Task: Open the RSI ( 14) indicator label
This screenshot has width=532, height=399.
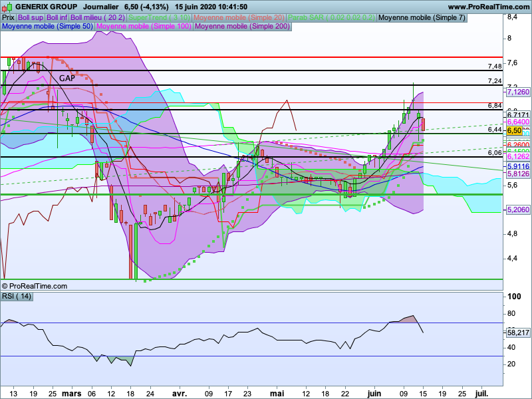Action: point(17,296)
